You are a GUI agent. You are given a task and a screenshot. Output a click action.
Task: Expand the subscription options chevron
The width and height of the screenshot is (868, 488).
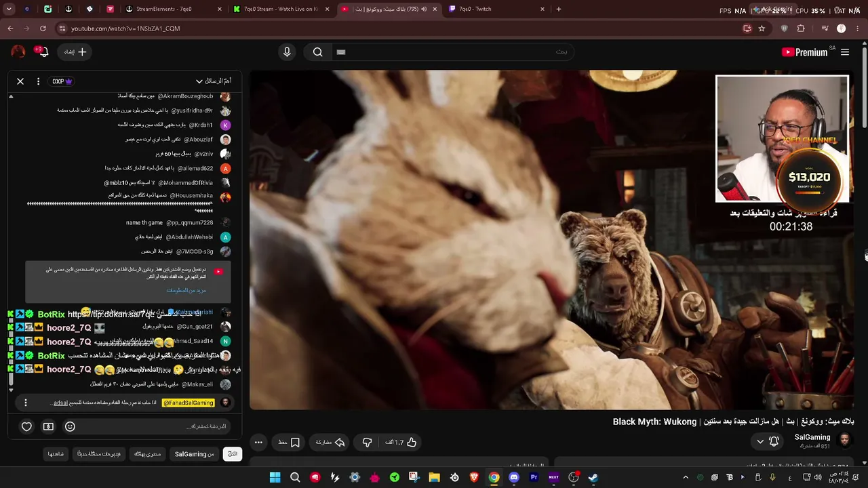pyautogui.click(x=760, y=442)
